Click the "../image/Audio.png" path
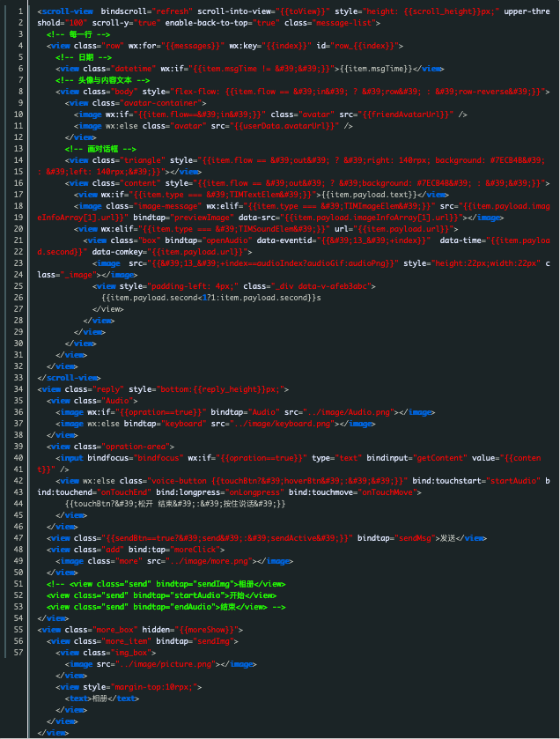 pos(349,412)
